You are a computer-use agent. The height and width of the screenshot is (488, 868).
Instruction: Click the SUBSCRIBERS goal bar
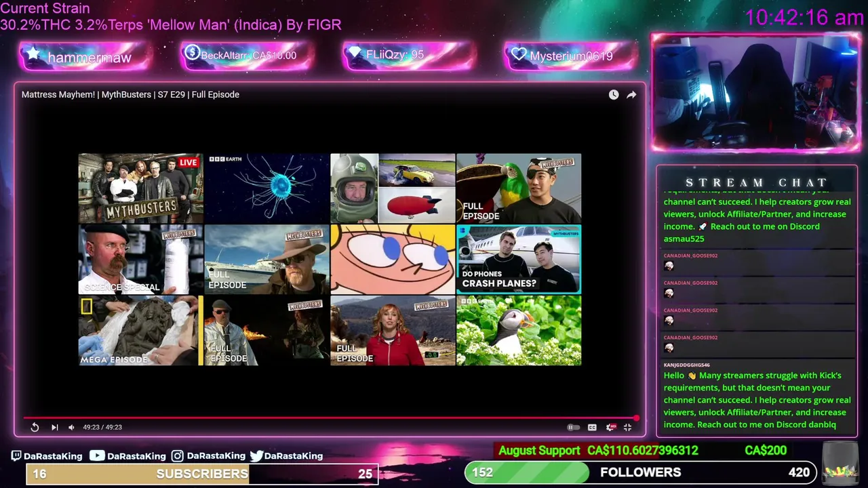point(202,474)
